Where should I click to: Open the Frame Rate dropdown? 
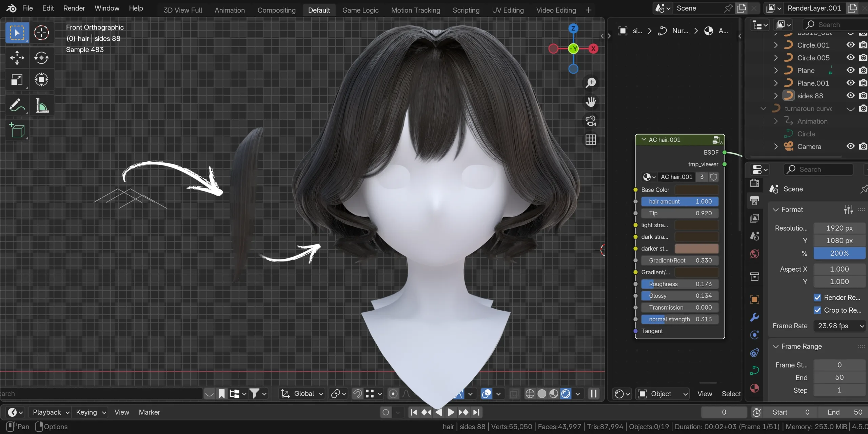839,325
